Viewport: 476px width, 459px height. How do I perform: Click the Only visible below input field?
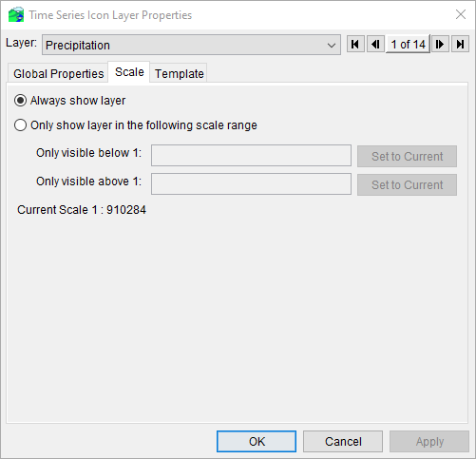[251, 155]
